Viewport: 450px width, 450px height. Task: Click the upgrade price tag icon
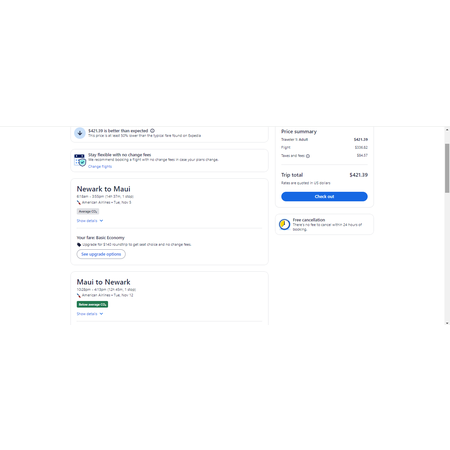[79, 245]
